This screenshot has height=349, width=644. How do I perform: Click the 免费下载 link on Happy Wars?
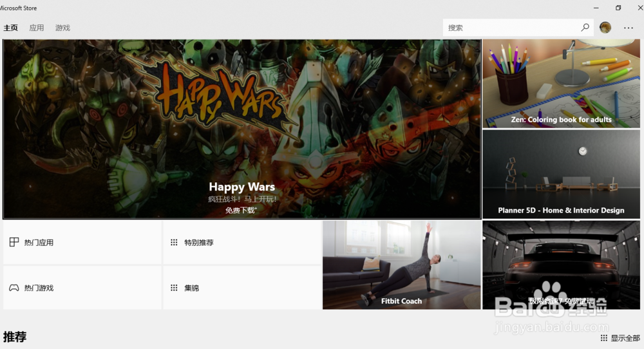241,210
